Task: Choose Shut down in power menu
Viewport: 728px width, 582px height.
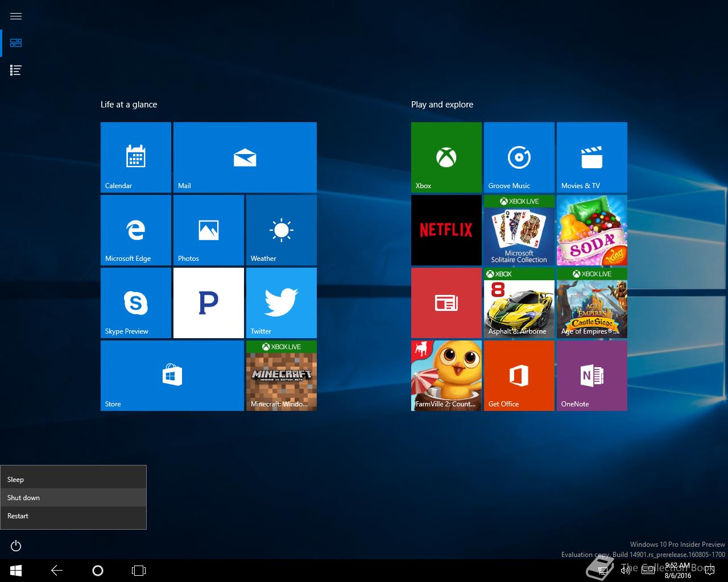Action: click(x=73, y=497)
